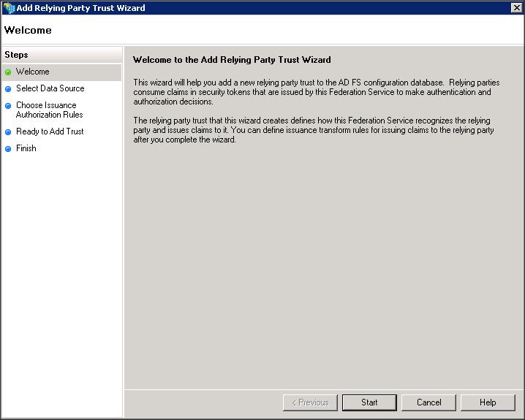Click the green bullet beside Welcome step
Viewport: 525px width, 420px height.
point(8,72)
